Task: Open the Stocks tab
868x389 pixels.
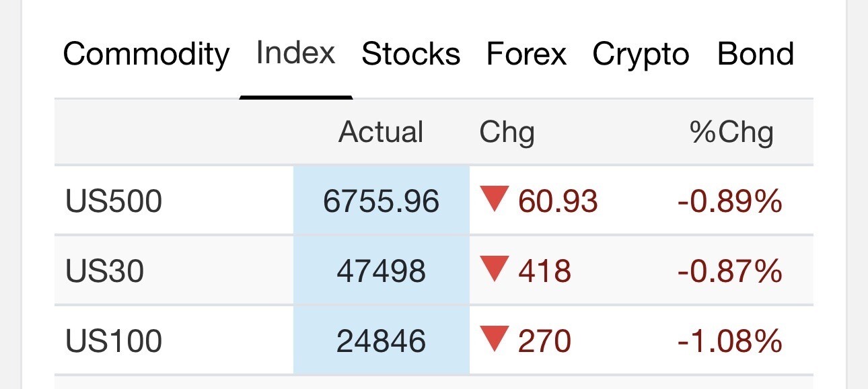Action: (410, 54)
